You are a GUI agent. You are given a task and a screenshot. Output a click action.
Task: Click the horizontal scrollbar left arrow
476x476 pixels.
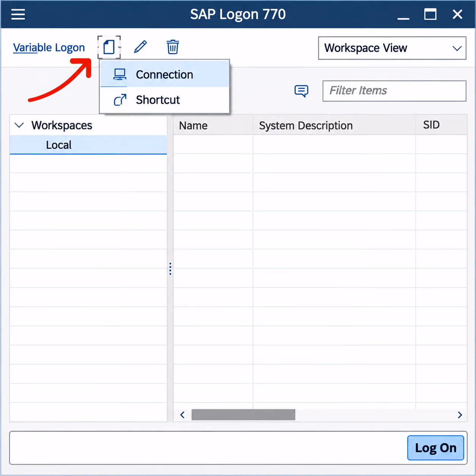pos(183,415)
